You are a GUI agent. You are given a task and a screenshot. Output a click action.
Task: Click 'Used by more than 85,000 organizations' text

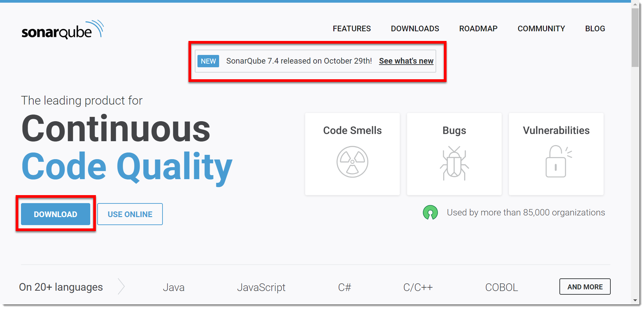526,212
